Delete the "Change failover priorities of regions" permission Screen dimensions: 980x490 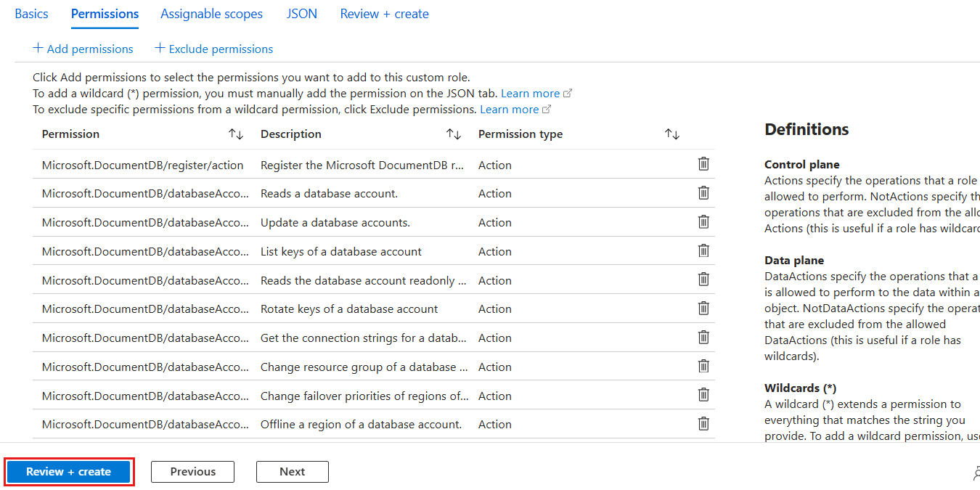click(703, 394)
